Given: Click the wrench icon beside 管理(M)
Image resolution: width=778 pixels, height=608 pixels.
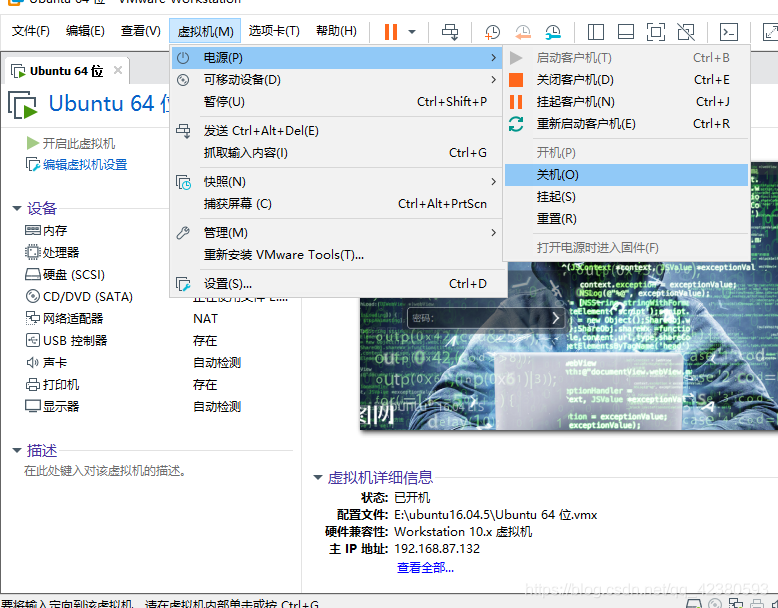Looking at the screenshot, I should 183,233.
